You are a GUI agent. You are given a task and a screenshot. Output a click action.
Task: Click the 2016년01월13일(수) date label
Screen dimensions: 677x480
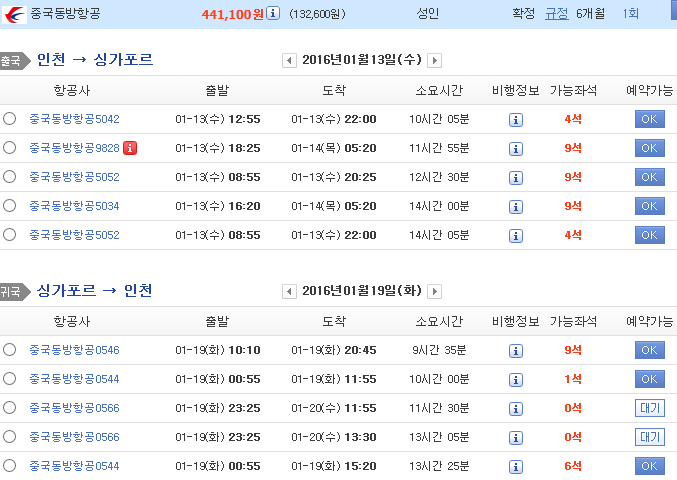tap(362, 60)
